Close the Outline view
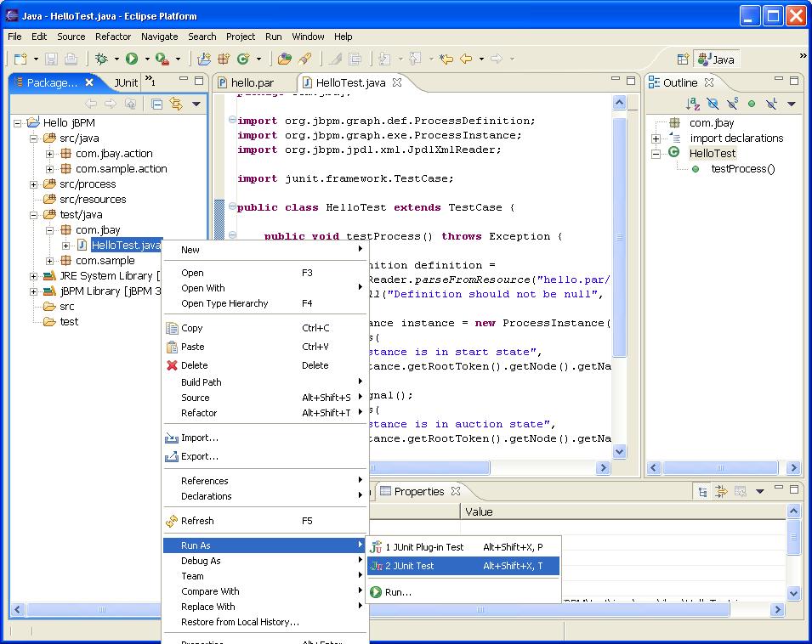The width and height of the screenshot is (812, 644). click(x=709, y=82)
